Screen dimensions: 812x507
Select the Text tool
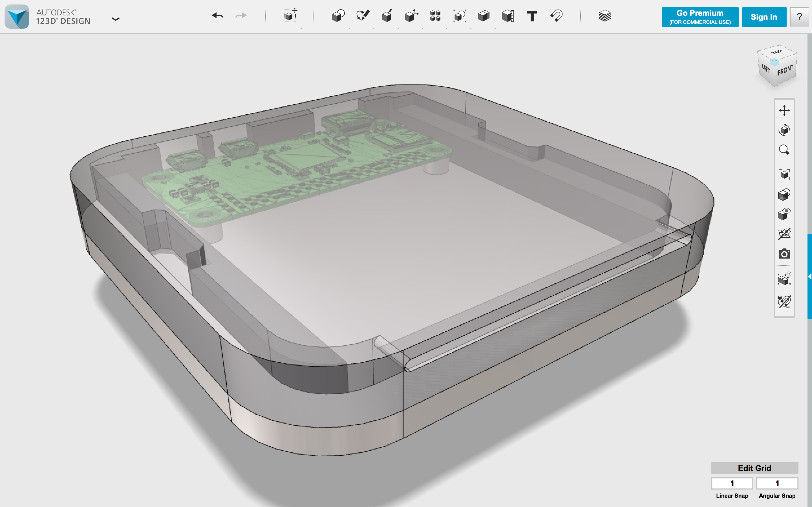click(532, 16)
